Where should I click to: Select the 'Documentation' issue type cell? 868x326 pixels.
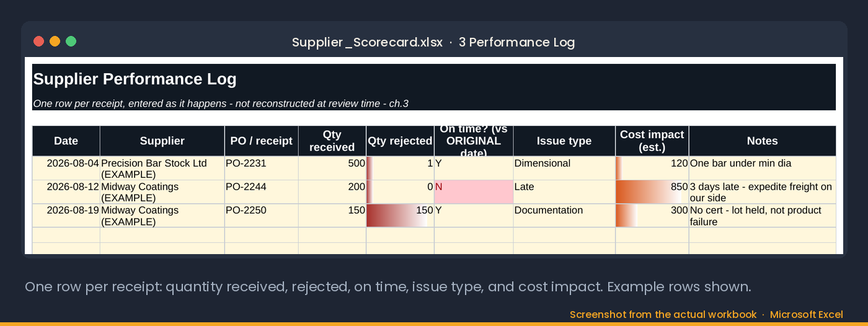coord(564,216)
